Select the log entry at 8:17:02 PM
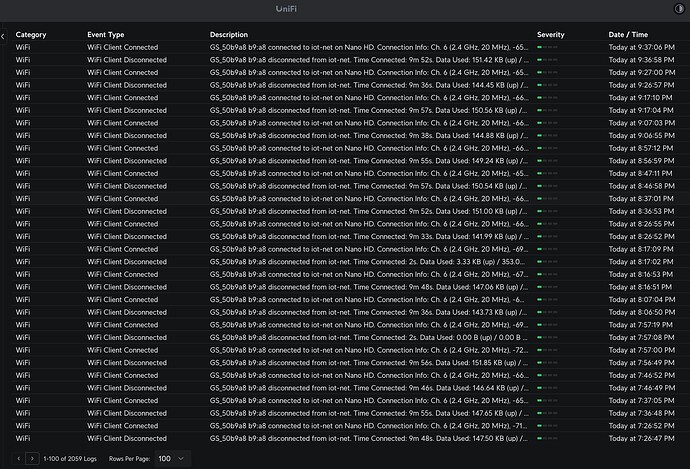The width and height of the screenshot is (690, 469). (x=350, y=261)
